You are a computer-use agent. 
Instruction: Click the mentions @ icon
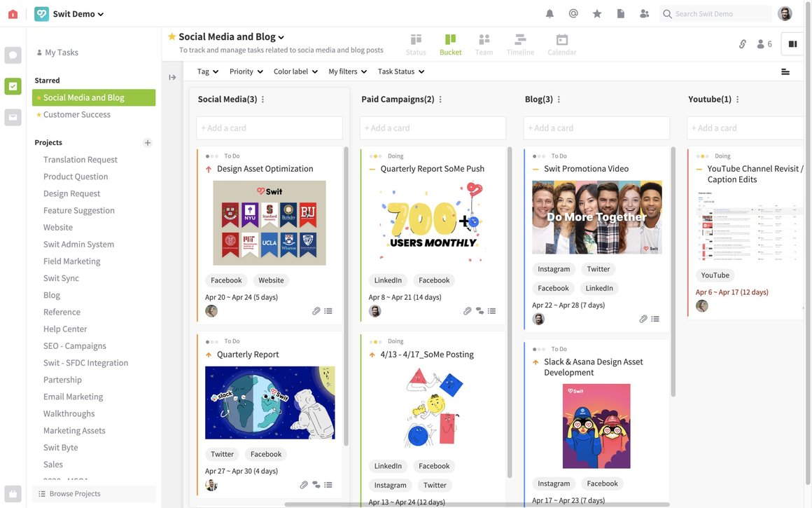click(x=573, y=14)
